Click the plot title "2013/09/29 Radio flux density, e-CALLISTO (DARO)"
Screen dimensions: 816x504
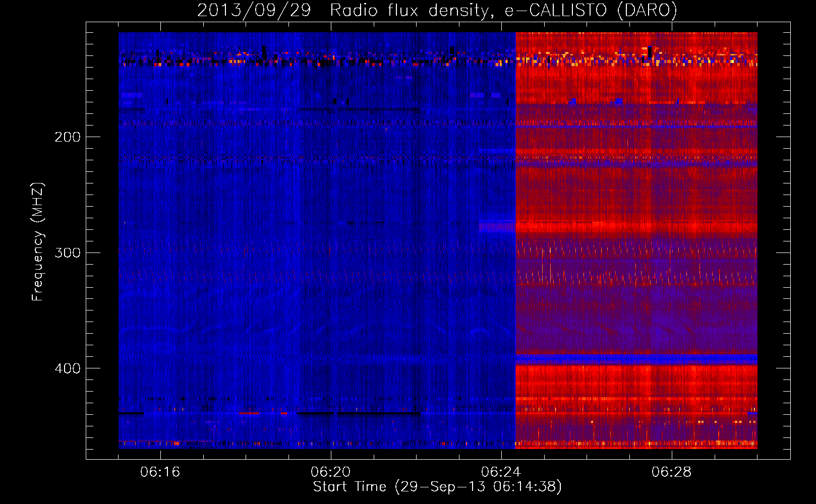[437, 11]
